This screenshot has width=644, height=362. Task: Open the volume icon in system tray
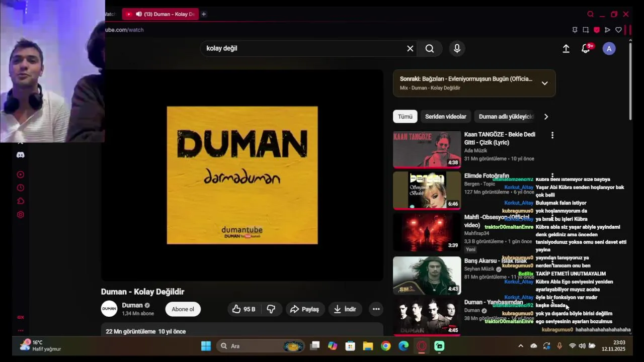pos(582,346)
